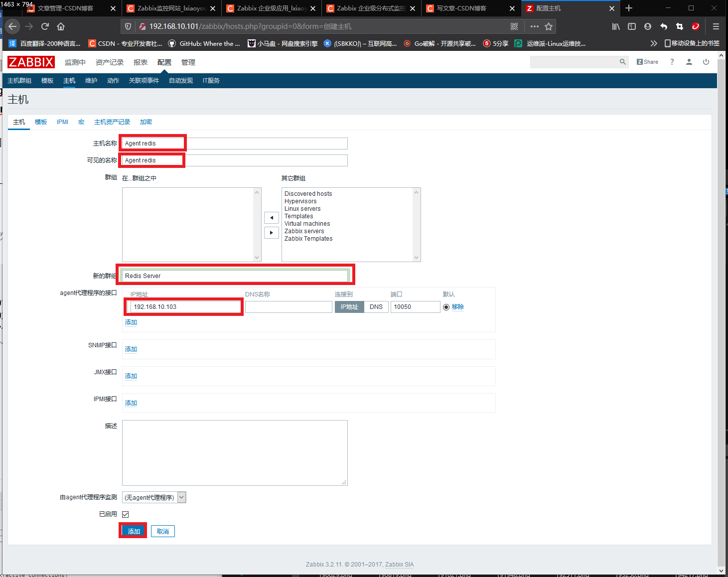Bookmark this page with star icon
Viewport: 728px width, 577px height.
(549, 26)
